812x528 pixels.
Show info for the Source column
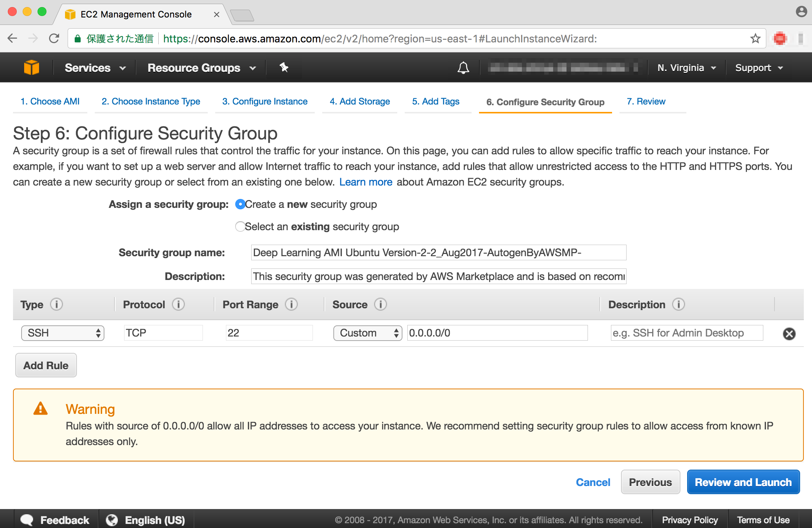coord(381,305)
